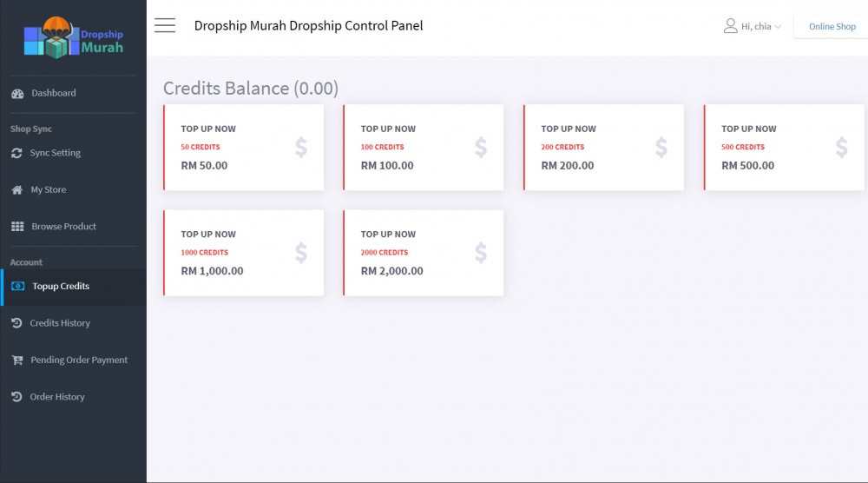The height and width of the screenshot is (483, 868).
Task: Pick the 200 credits top up option
Action: (x=603, y=148)
